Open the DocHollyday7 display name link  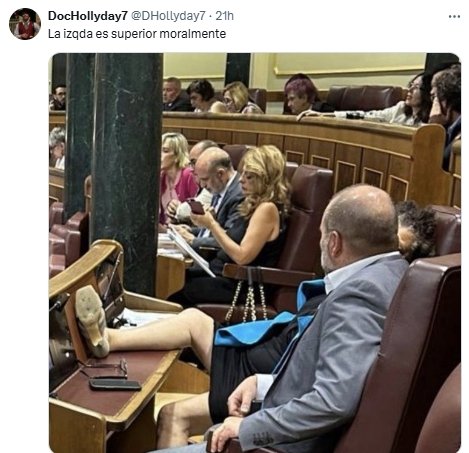(88, 16)
